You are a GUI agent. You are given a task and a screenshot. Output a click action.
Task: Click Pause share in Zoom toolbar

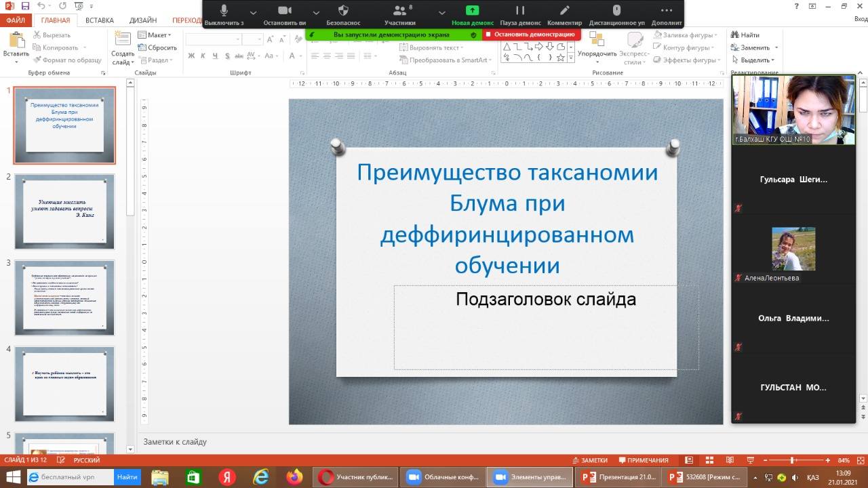[520, 11]
